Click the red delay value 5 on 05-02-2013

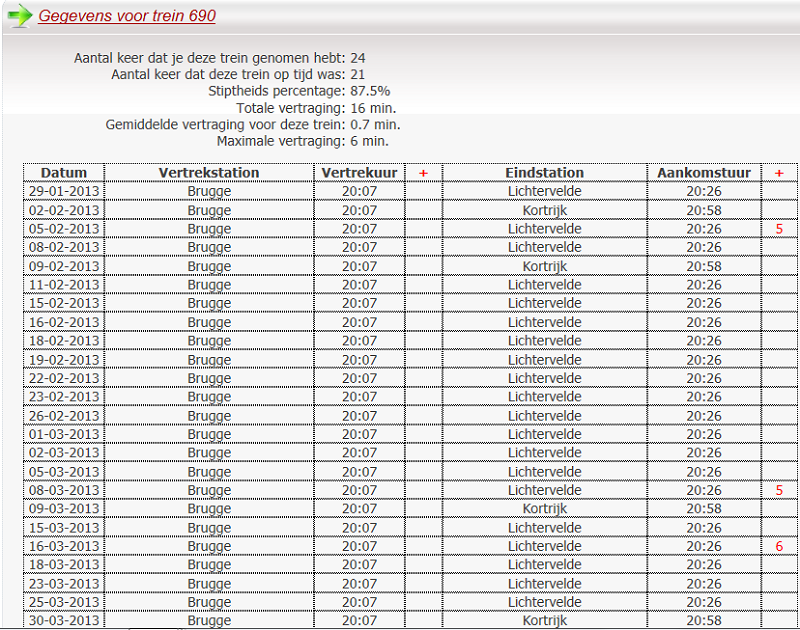point(779,229)
